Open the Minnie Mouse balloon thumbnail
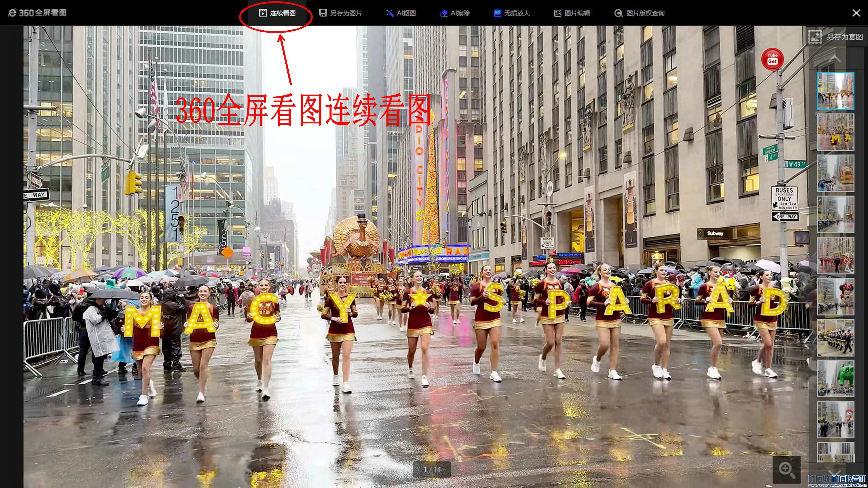 pyautogui.click(x=835, y=296)
